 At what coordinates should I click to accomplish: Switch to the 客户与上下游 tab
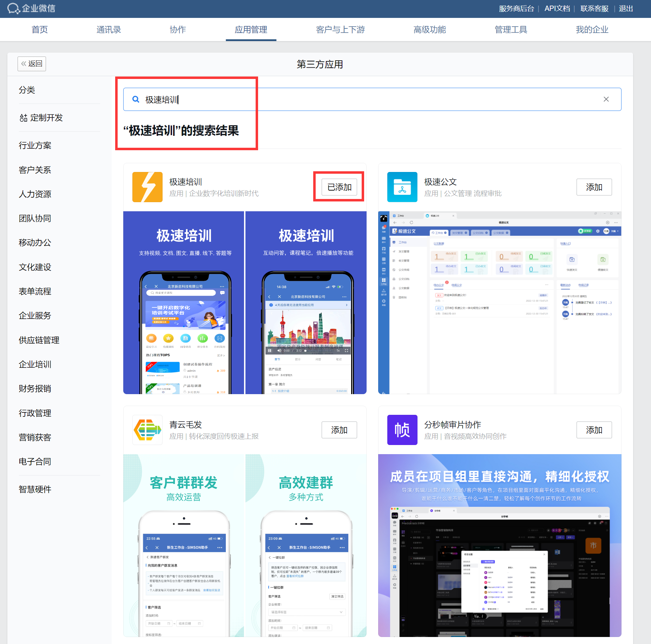pos(340,29)
